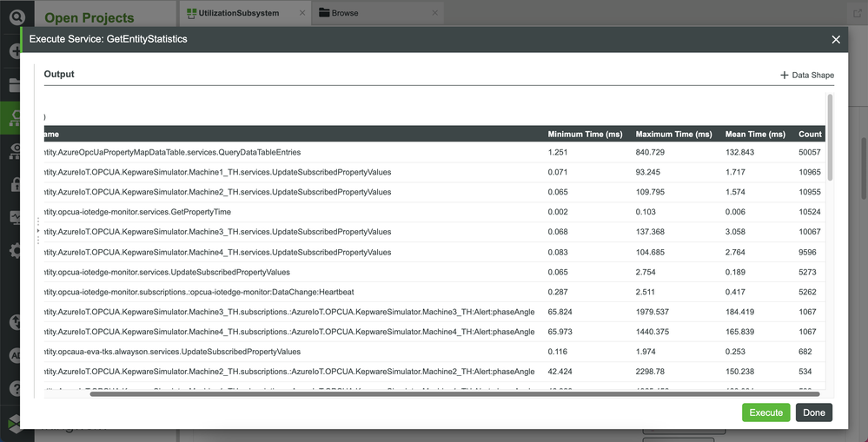The width and height of the screenshot is (868, 442).
Task: Click the count value 682
Action: (x=805, y=352)
